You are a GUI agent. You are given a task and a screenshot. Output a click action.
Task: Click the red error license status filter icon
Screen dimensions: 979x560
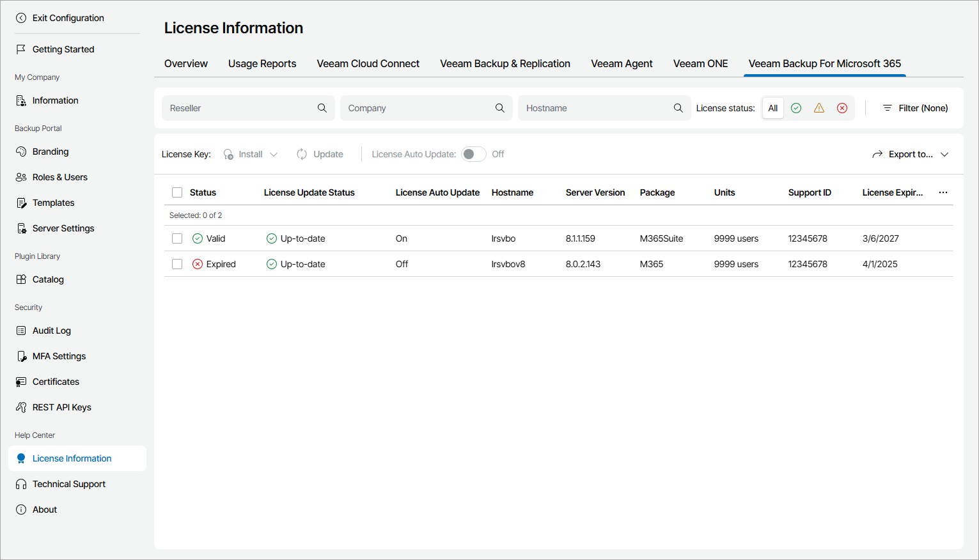[842, 107]
